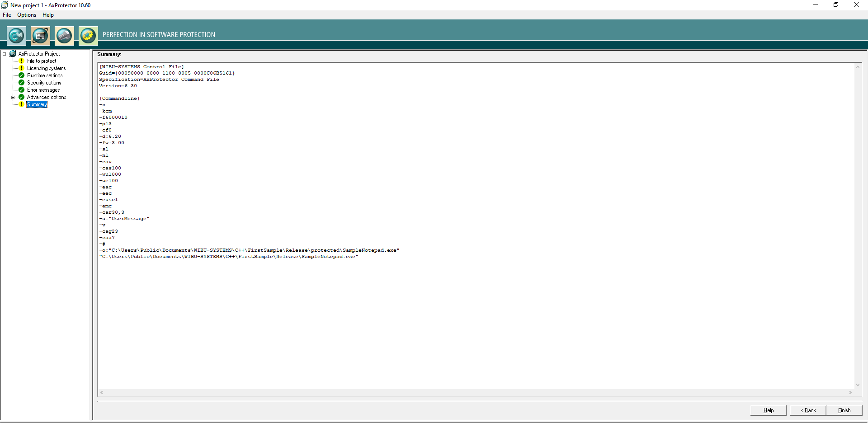Click vertical scrollbar up arrow
Screen dimensions: 868x423
(x=858, y=67)
